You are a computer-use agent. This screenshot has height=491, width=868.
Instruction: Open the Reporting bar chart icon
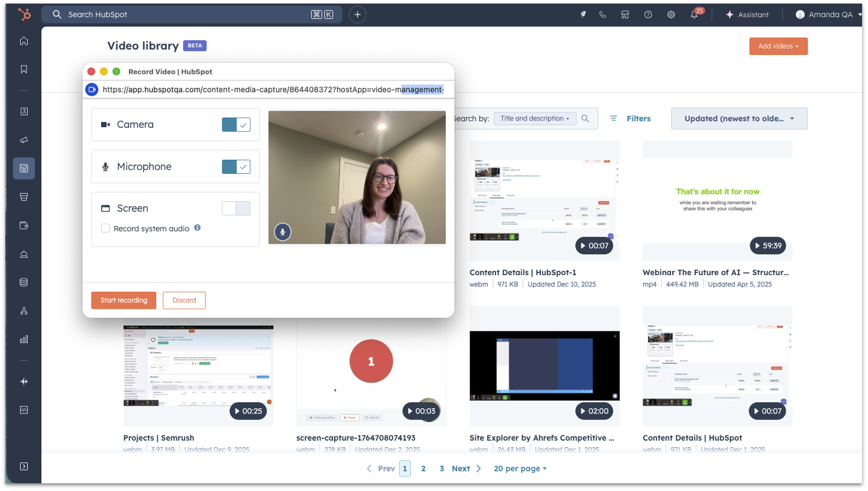point(24,340)
